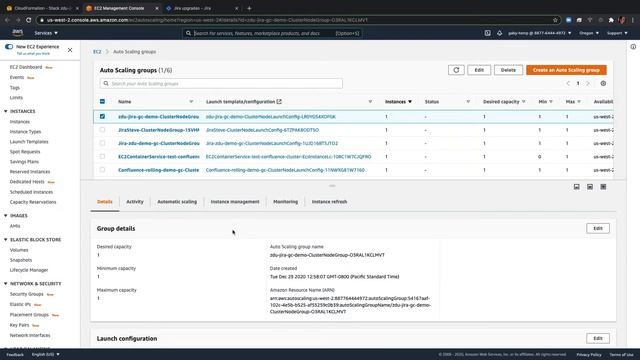640x360 pixels.
Task: Open the info panel icon at right edge
Action: point(633,47)
